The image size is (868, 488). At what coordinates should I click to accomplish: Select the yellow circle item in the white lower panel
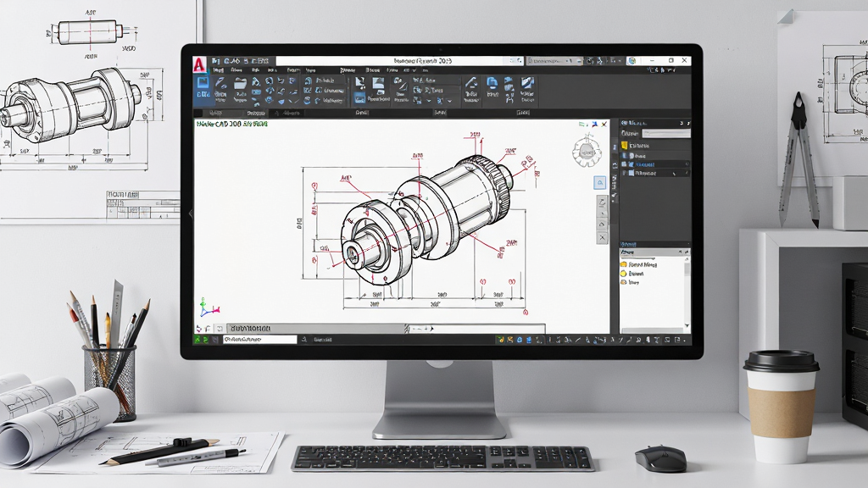pyautogui.click(x=632, y=274)
